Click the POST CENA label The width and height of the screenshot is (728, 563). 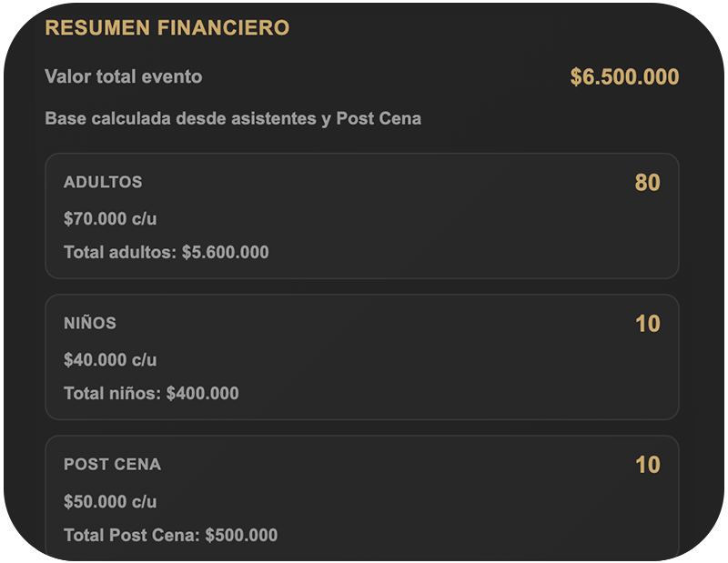tap(112, 464)
